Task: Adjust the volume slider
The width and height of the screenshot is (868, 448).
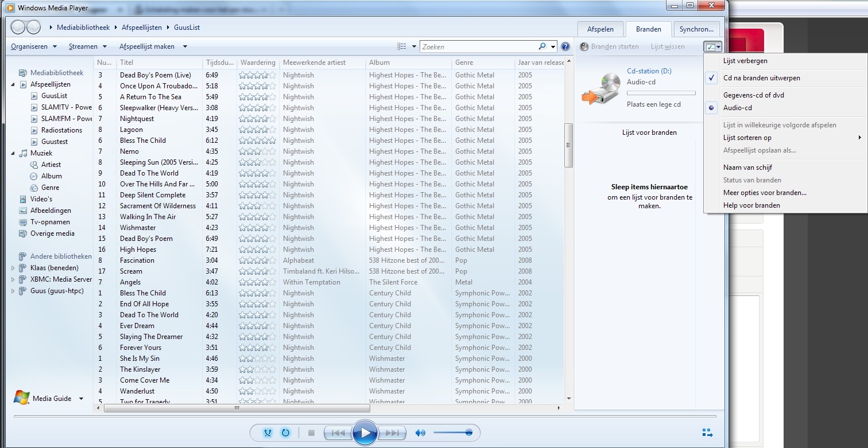Action: 453,433
